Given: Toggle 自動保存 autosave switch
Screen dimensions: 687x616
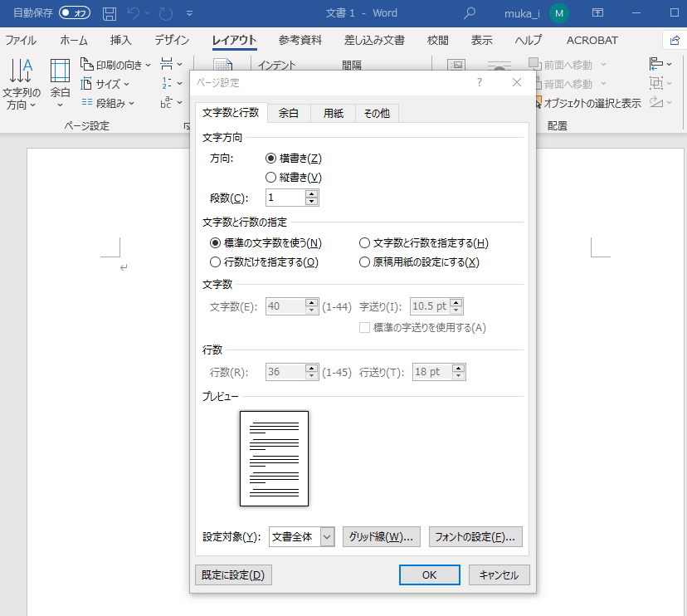Looking at the screenshot, I should pos(75,12).
